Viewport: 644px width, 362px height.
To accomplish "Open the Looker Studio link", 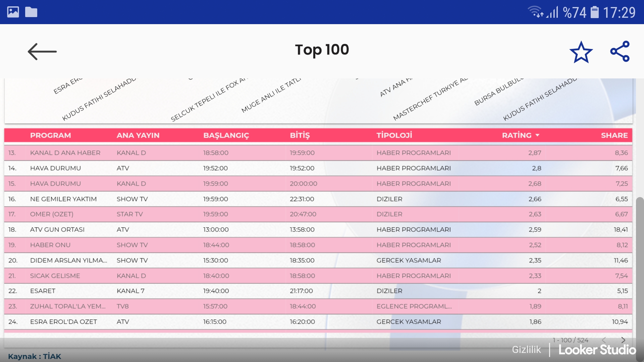I will coord(597,350).
